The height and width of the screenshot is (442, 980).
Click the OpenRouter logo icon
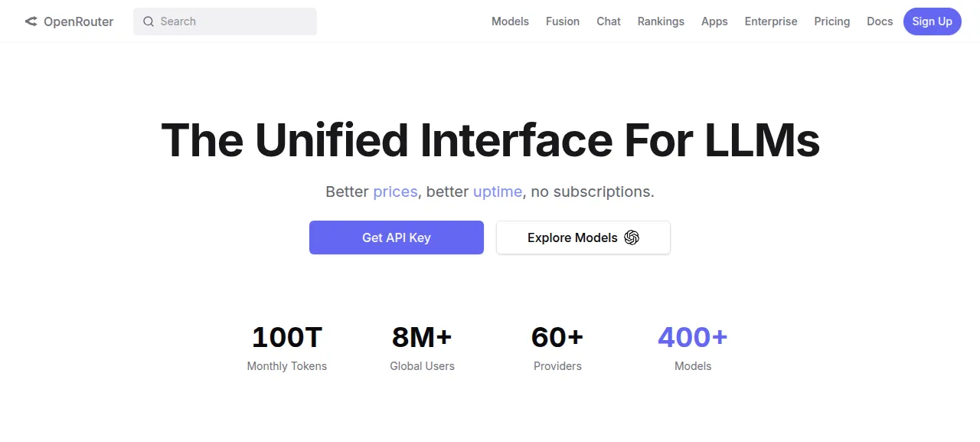click(31, 21)
